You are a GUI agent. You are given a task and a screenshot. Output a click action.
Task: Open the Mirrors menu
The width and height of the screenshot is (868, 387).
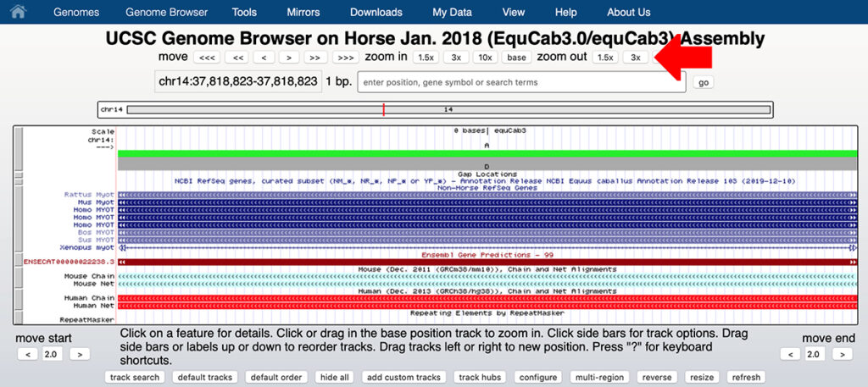303,12
